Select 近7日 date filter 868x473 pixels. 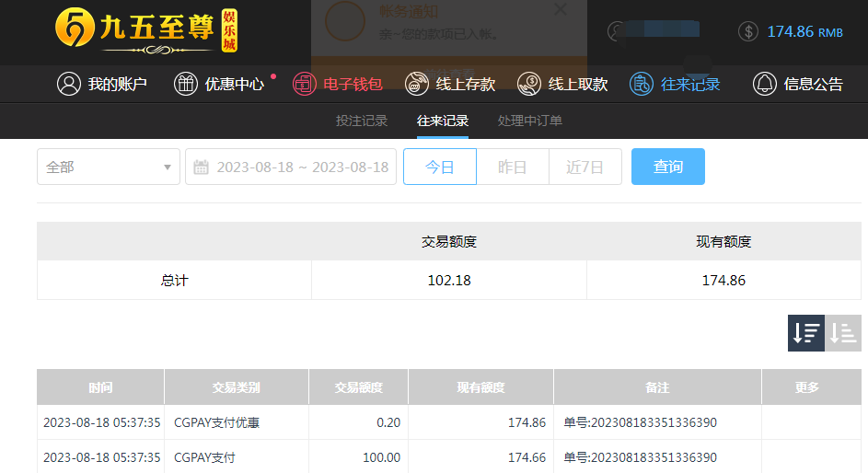coord(585,167)
